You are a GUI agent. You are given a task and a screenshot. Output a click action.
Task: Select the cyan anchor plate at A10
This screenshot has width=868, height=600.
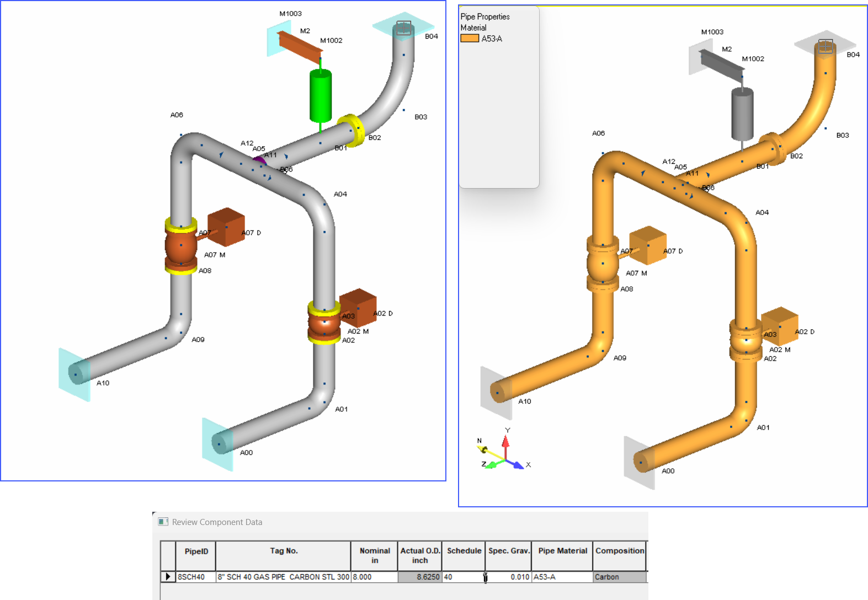74,374
